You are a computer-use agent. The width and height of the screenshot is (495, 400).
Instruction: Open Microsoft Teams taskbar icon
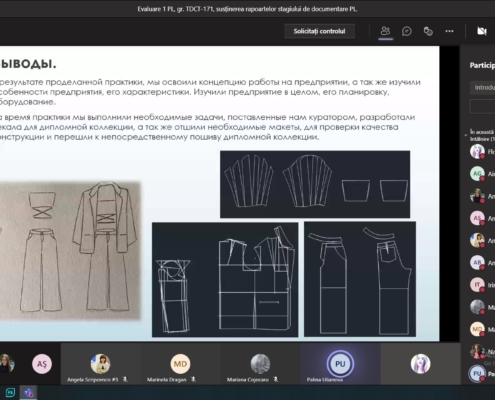tap(29, 393)
